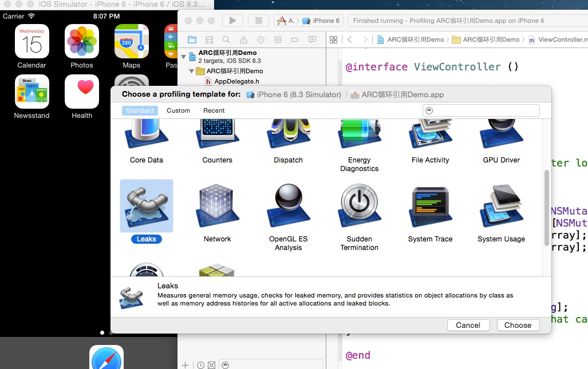Open the Project navigator in Xcode
The image size is (588, 369).
coord(192,39)
